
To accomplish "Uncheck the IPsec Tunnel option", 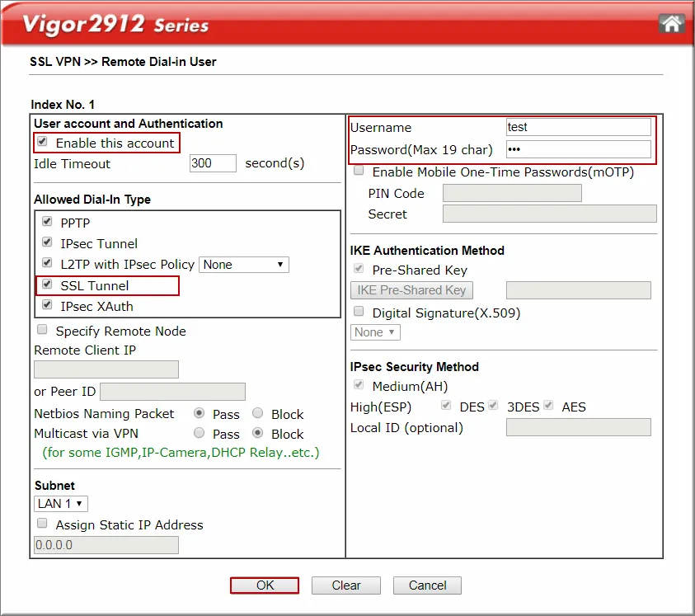I will click(46, 242).
